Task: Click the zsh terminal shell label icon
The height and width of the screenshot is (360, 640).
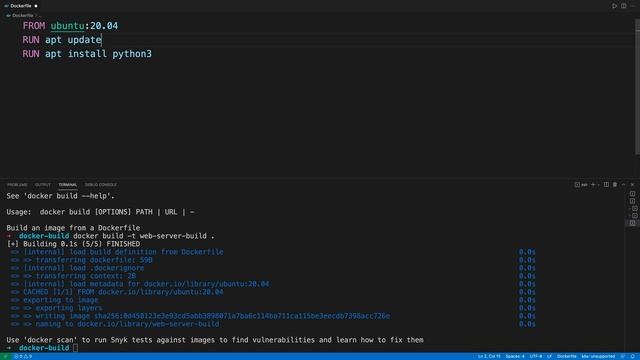Action: click(x=581, y=185)
